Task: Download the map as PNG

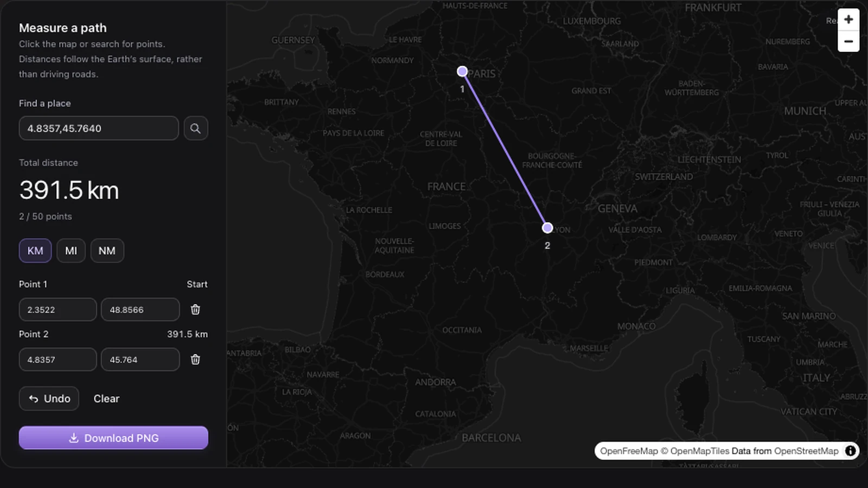Action: coord(113,438)
